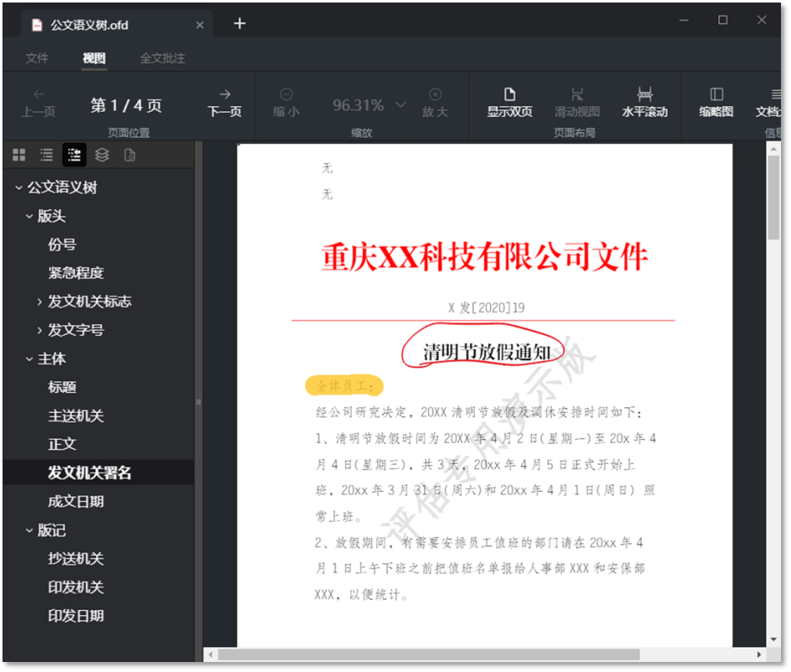Open the thumbnail grid panel in the sidebar

[x=18, y=155]
